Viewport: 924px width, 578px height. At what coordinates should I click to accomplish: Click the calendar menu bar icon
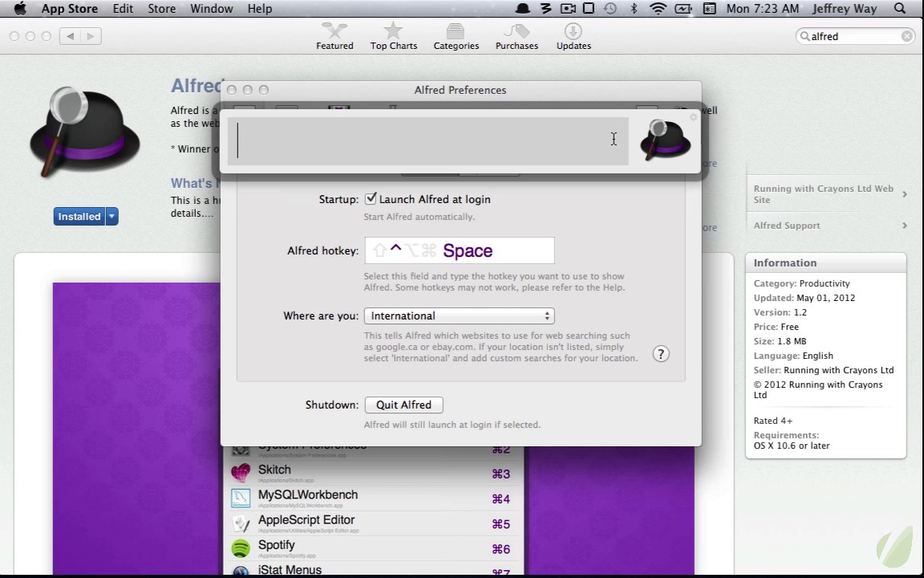710,8
